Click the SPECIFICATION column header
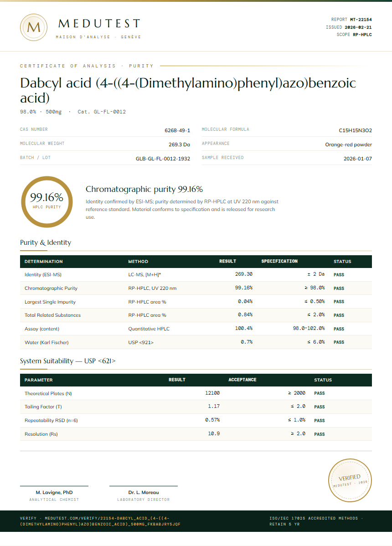Screen dimensions: 392x546 (x=279, y=261)
